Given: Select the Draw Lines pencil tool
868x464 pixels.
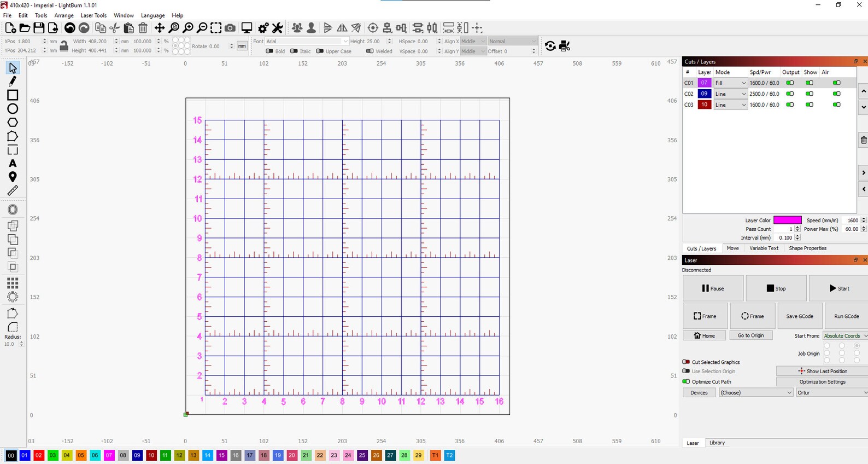Looking at the screenshot, I should pyautogui.click(x=13, y=82).
